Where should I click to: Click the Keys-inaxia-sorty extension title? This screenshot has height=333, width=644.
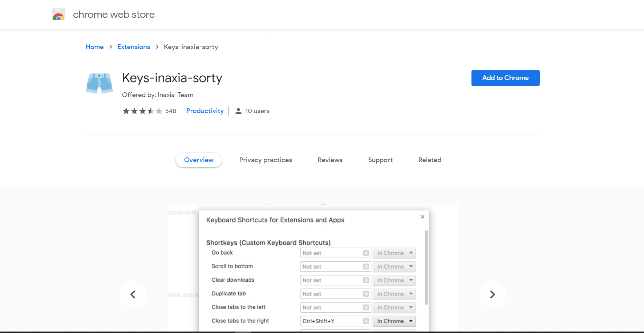coord(172,78)
